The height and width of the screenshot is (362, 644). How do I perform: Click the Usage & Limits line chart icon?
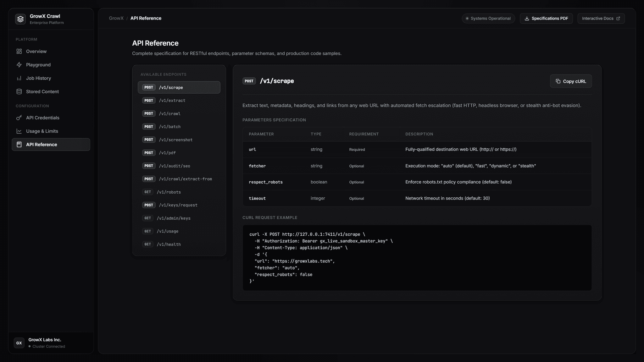[x=19, y=131]
